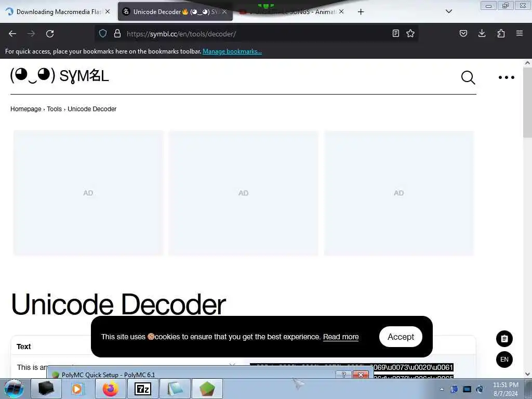Go to Homepage breadcrumb link

click(x=26, y=109)
